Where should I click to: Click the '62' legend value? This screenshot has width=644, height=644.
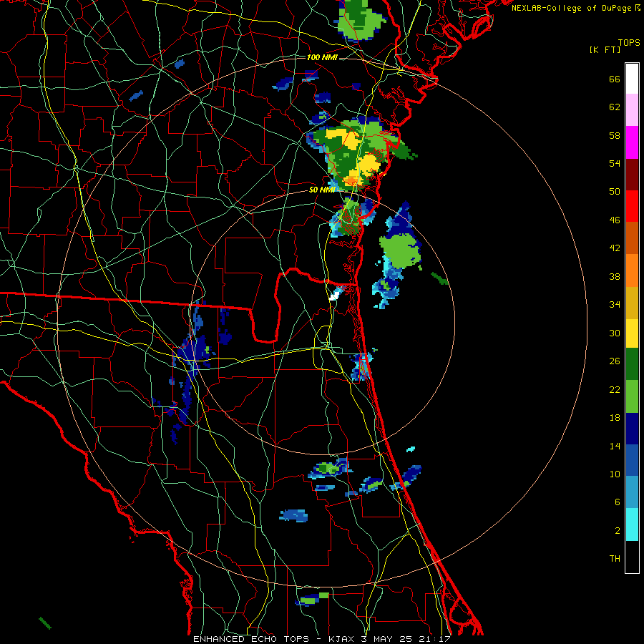click(615, 107)
